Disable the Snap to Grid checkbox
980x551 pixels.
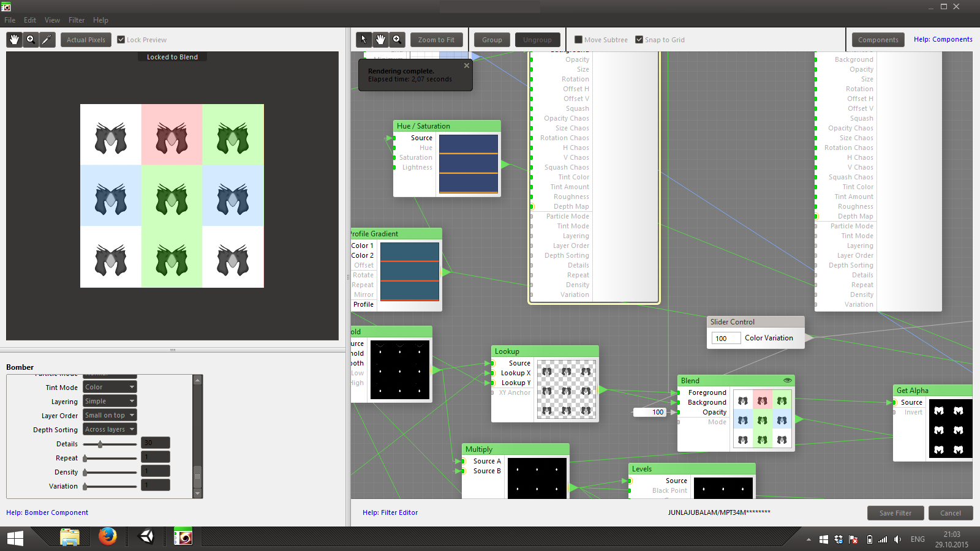point(639,40)
